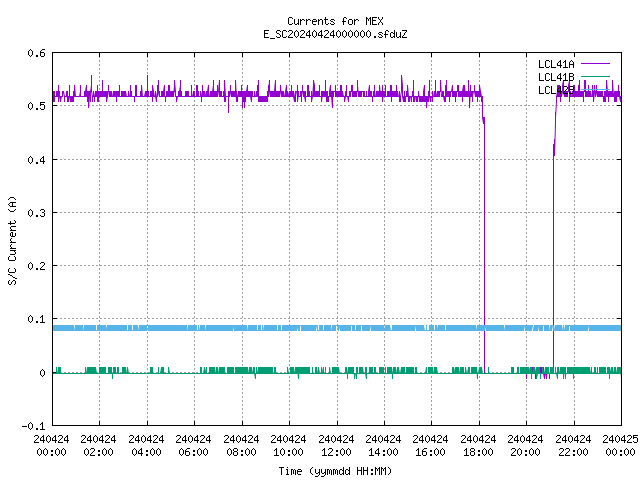Click the green LCL41B legend line sample
Screen dimensions: 640x480
click(x=595, y=76)
